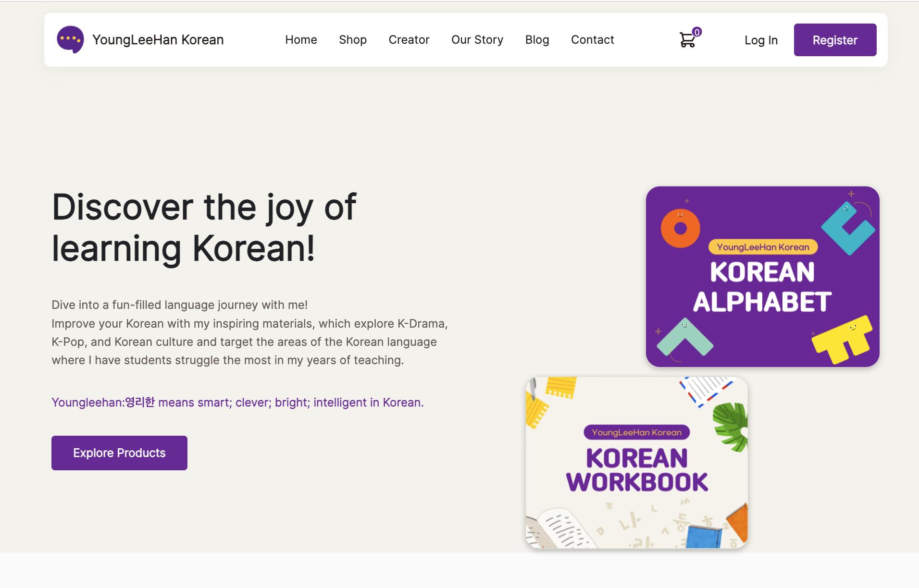
Task: Click the YoungLeeHan Korean brand name
Action: pyautogui.click(x=158, y=40)
